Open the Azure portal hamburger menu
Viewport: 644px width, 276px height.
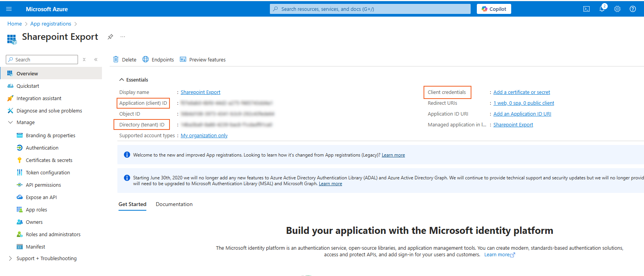point(9,9)
